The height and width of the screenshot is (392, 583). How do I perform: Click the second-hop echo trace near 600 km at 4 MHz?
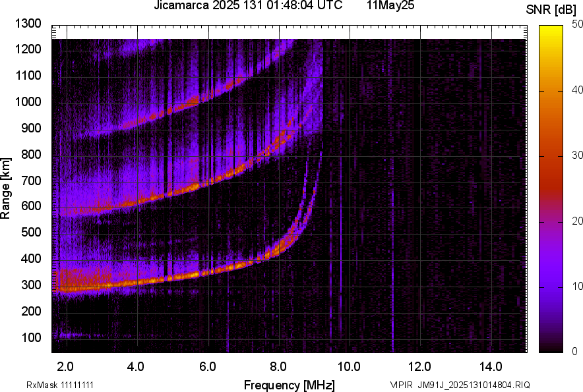click(138, 202)
